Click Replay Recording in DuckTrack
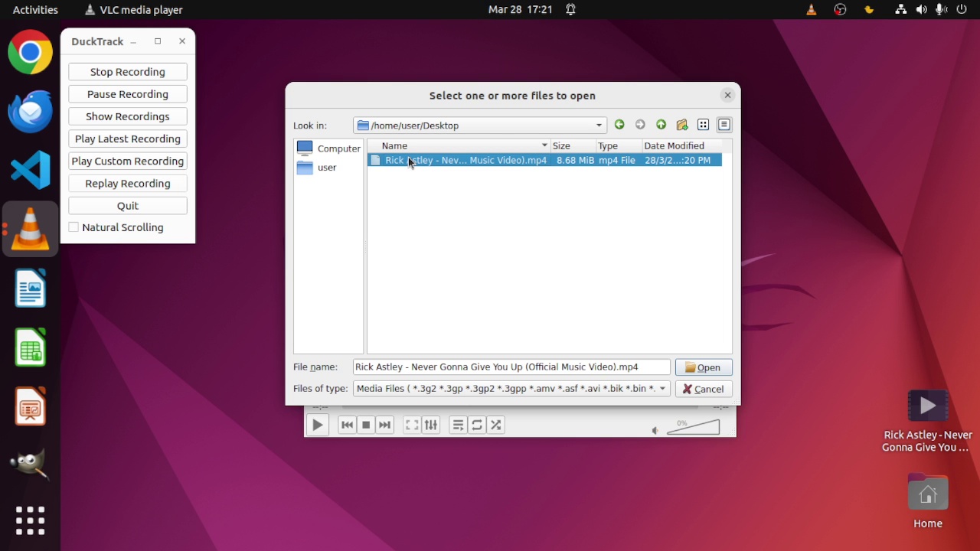980x551 pixels. point(128,184)
